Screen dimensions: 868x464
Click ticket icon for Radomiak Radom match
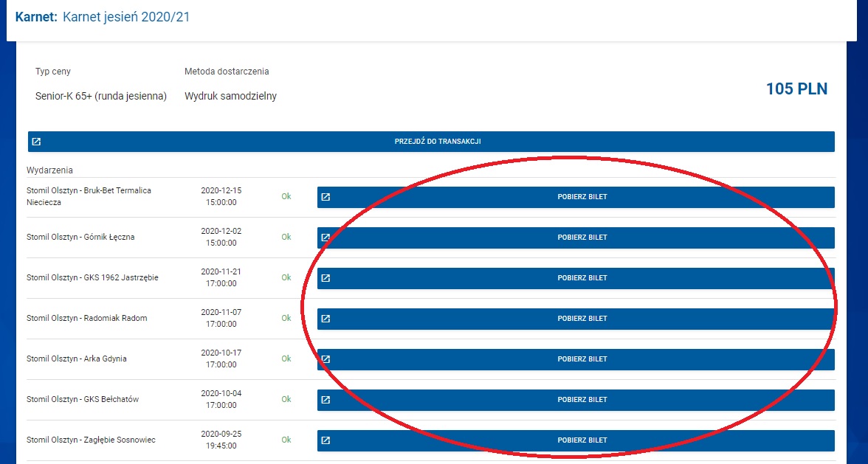click(x=325, y=319)
